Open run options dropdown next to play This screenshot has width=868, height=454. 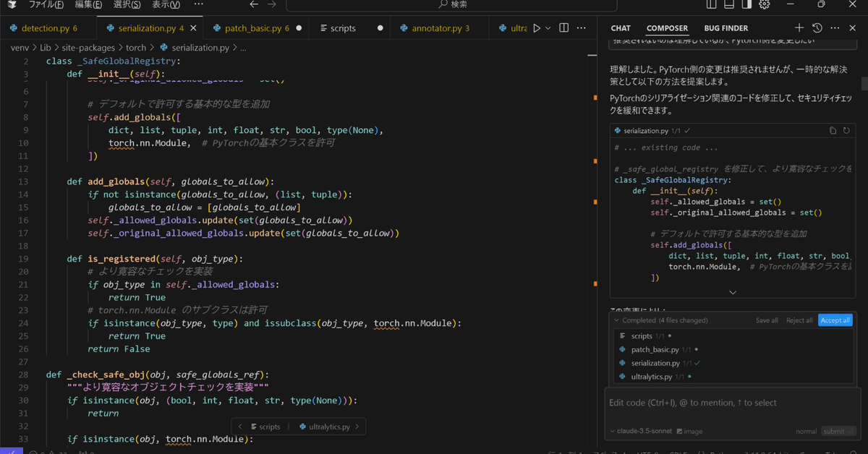(x=548, y=28)
